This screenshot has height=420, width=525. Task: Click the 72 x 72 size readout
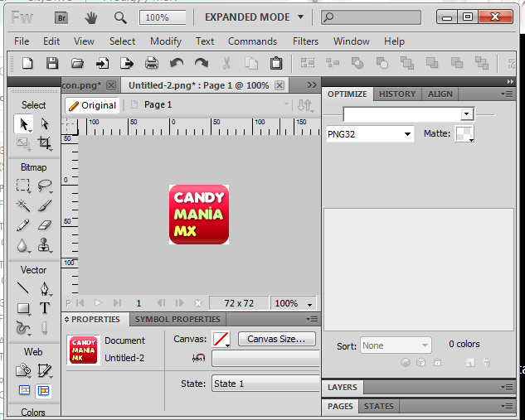click(x=239, y=303)
